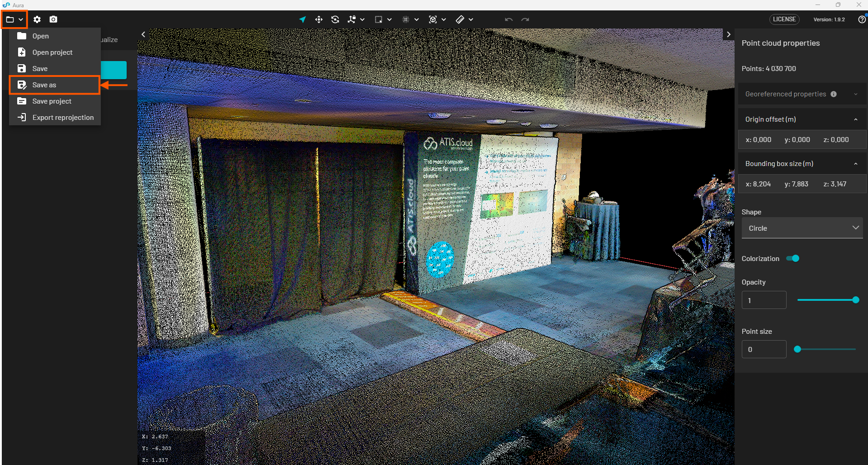
Task: Open the Shape dropdown showing Circle
Action: pyautogui.click(x=802, y=228)
